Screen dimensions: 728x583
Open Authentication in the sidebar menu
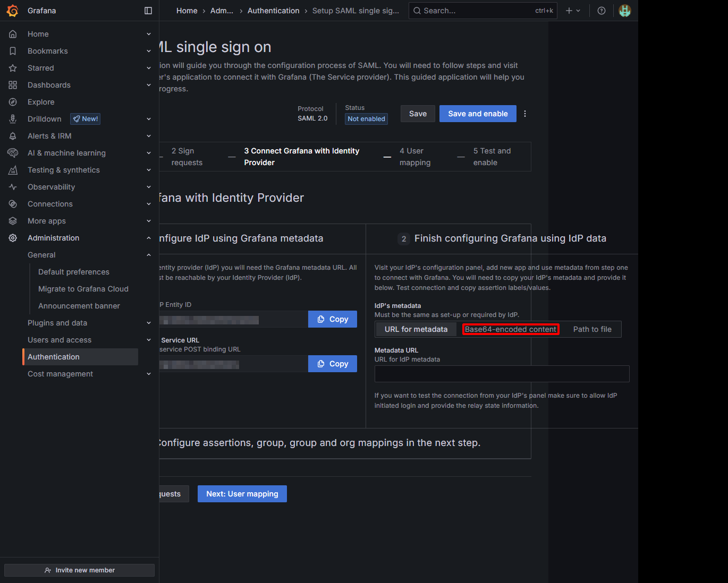click(x=54, y=357)
